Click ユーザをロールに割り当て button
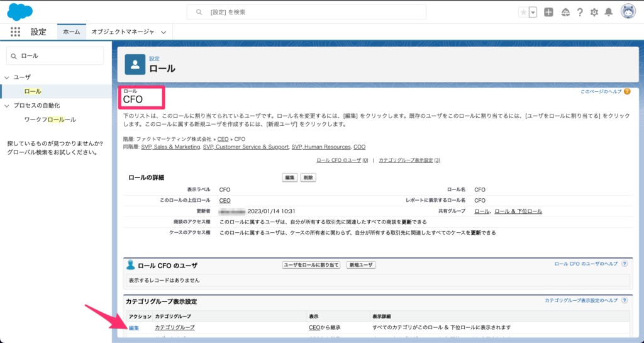This screenshot has width=644, height=343. click(311, 265)
